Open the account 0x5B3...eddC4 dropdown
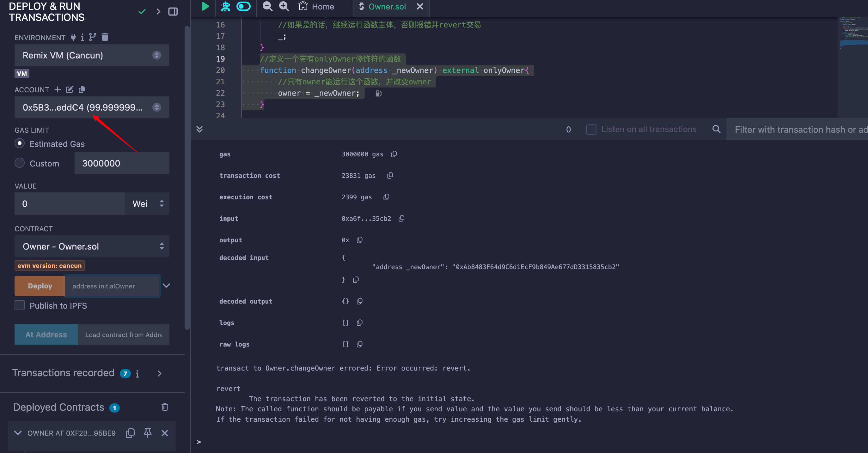The image size is (868, 453). [x=92, y=107]
